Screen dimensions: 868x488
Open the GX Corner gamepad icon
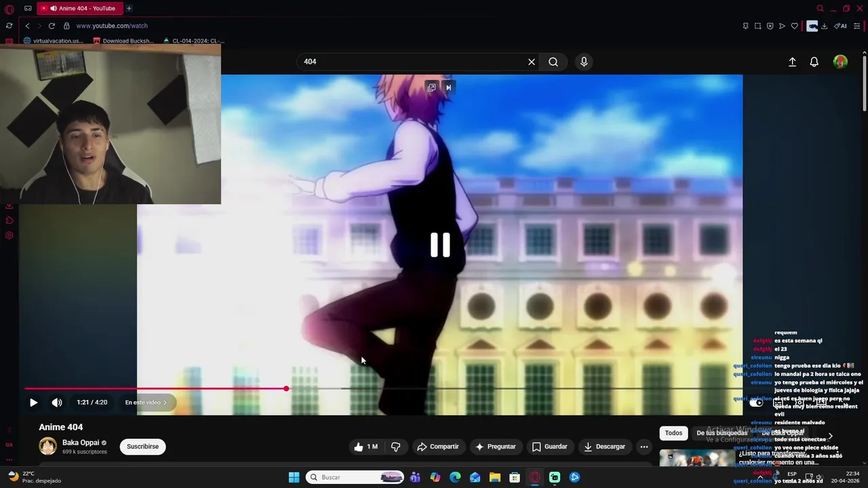28,9
